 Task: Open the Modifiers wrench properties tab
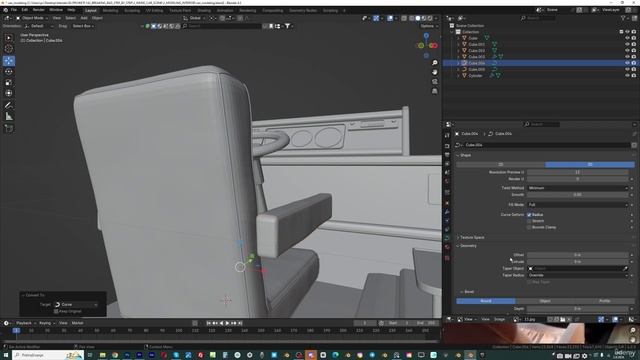click(447, 212)
